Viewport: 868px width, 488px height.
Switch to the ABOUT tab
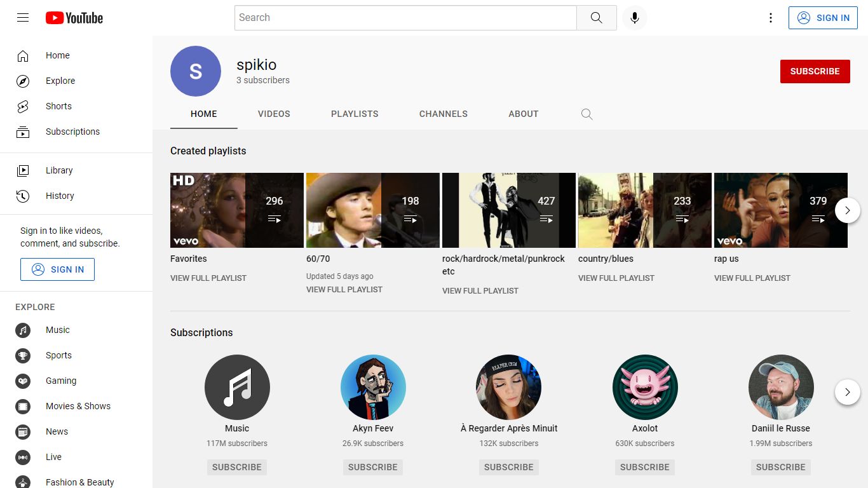pos(524,114)
